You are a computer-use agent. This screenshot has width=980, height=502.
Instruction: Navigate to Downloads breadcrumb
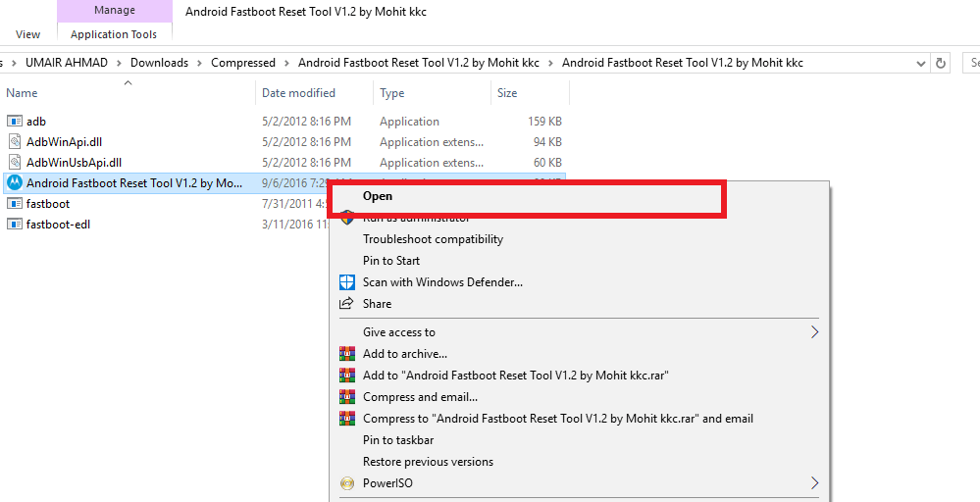coord(159,63)
